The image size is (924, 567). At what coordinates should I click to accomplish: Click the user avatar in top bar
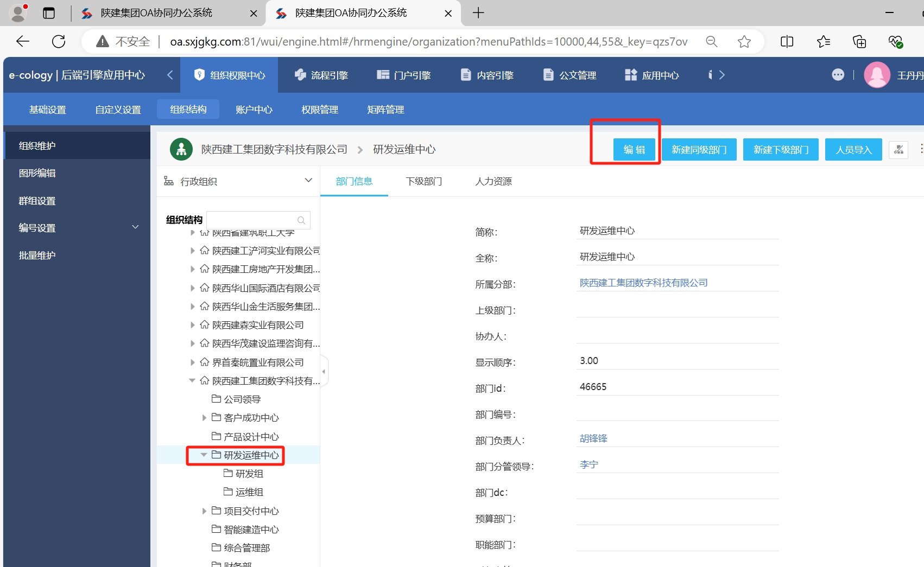[877, 75]
